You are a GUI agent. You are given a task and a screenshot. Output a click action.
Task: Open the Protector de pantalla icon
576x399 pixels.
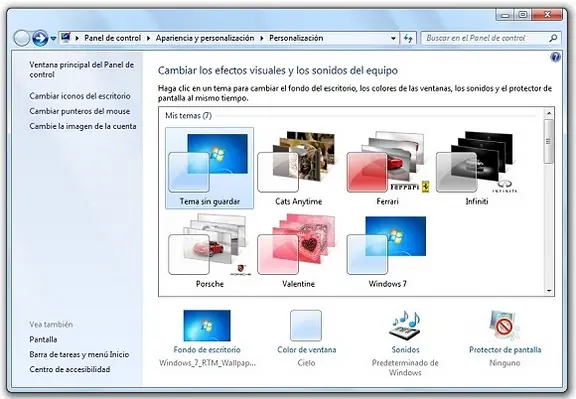(505, 326)
